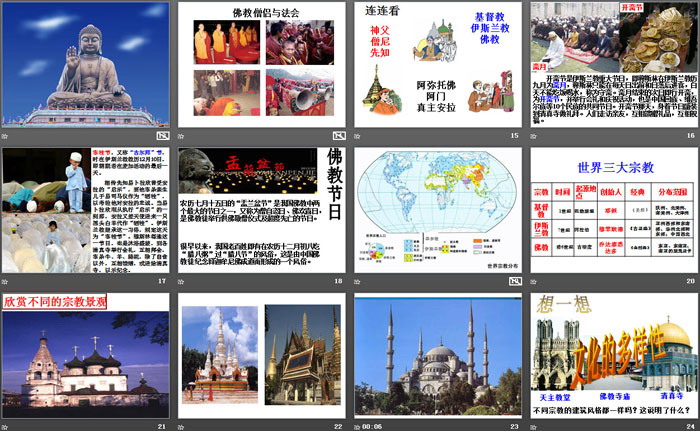The width and height of the screenshot is (700, 431).
Task: Click the animation star icon under slide 18
Action: point(184,281)
